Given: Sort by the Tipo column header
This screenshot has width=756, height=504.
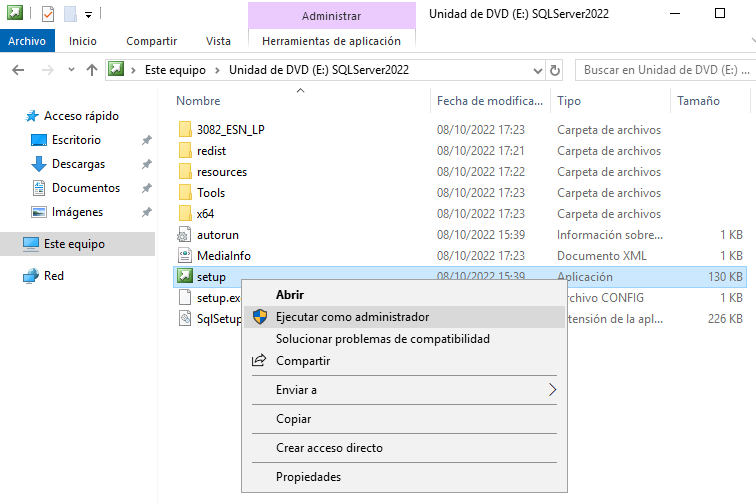Looking at the screenshot, I should [569, 101].
